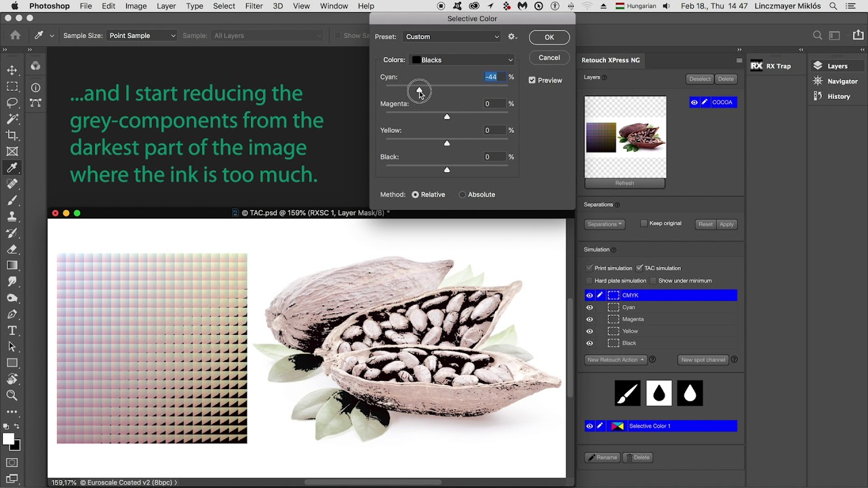Click the search icon in options bar
868x488 pixels.
tap(818, 35)
